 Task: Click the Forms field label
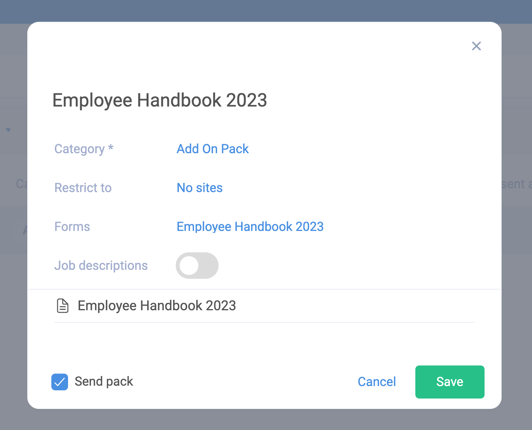pos(72,227)
